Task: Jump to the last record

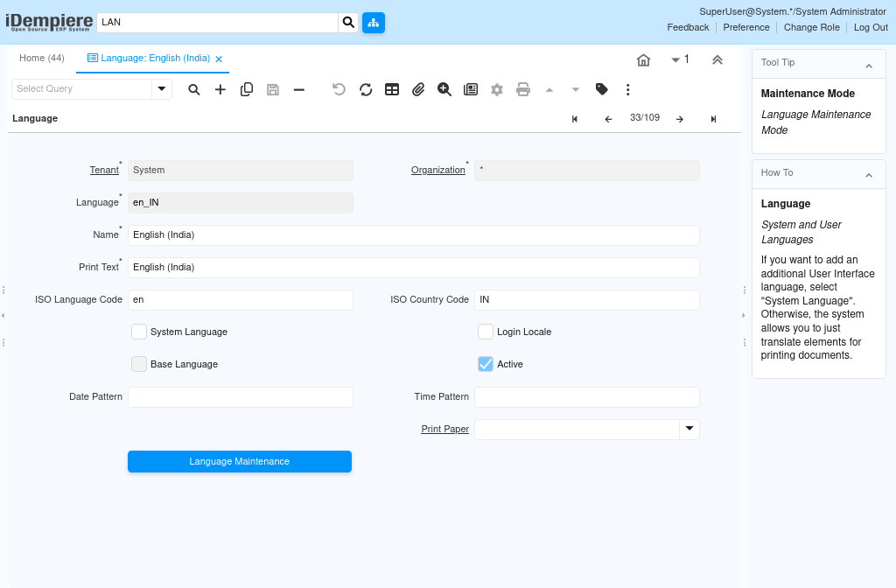Action: point(713,119)
